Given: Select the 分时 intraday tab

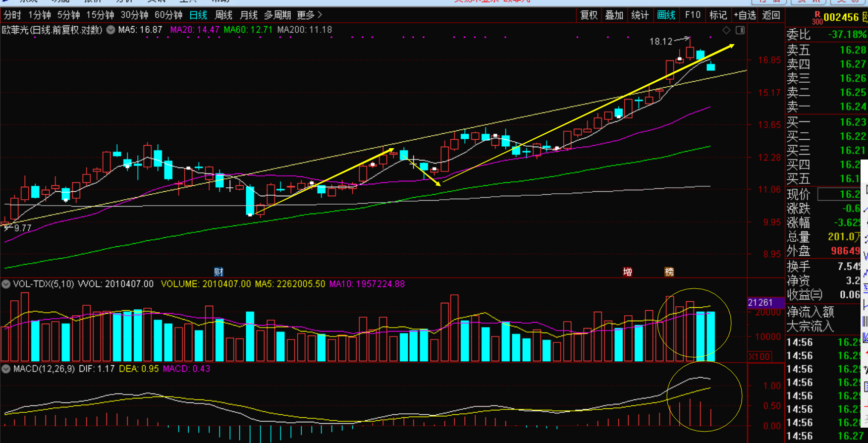Looking at the screenshot, I should [x=12, y=15].
